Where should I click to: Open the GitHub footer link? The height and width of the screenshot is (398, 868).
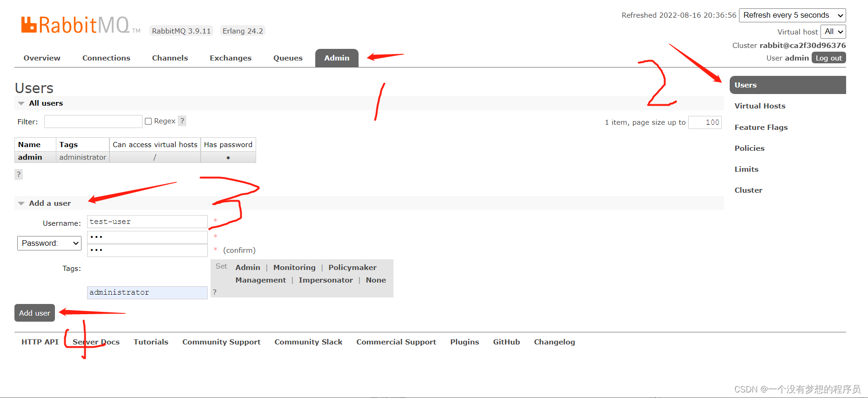507,342
